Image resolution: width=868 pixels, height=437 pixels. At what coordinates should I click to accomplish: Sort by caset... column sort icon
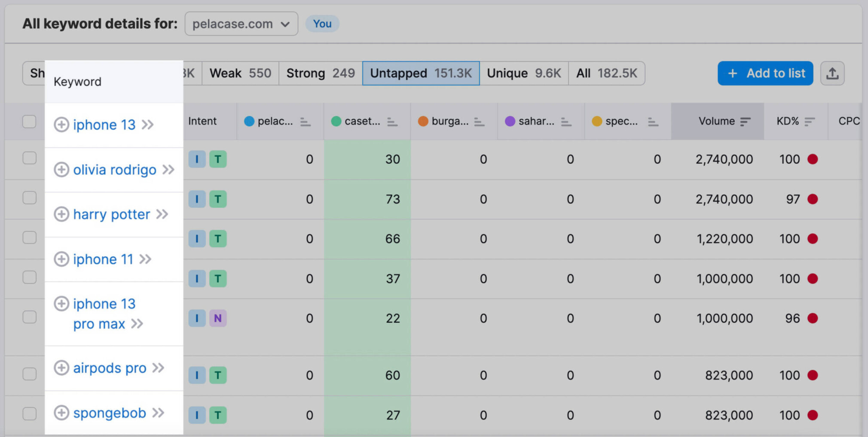tap(392, 122)
